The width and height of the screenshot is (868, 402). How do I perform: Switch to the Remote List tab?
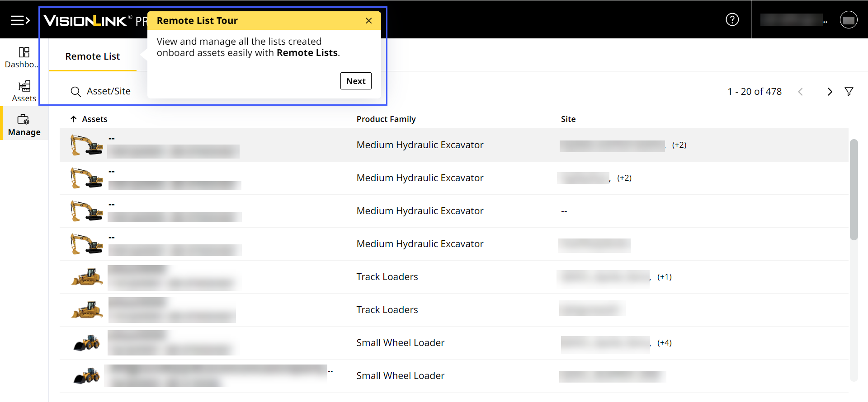pos(92,56)
